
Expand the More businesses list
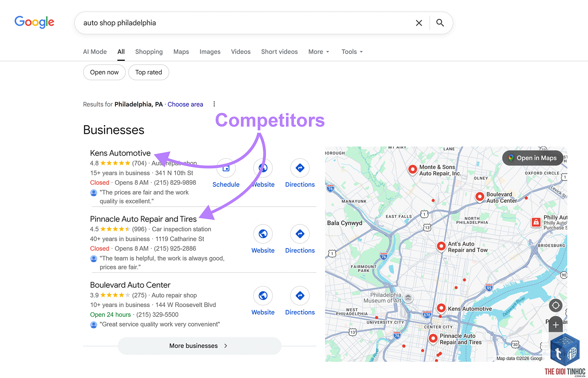point(199,346)
